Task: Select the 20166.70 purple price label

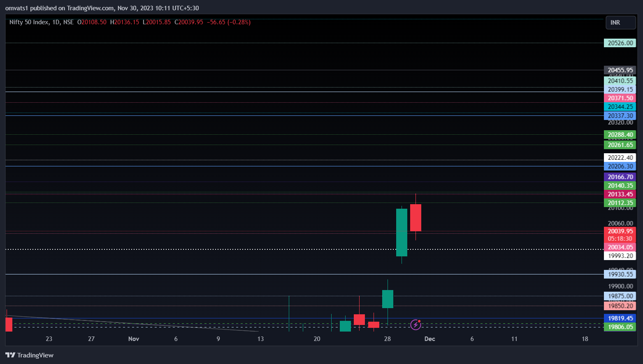Action: [620, 177]
